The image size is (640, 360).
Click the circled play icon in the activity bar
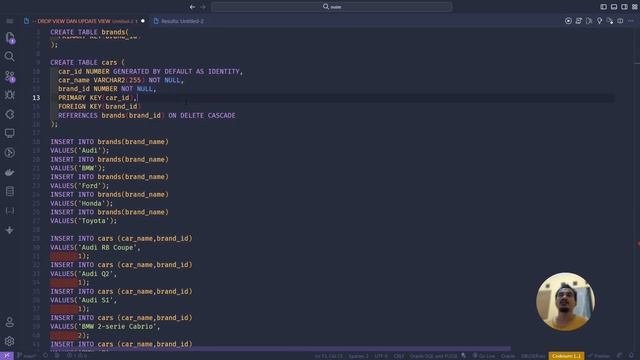point(9,153)
